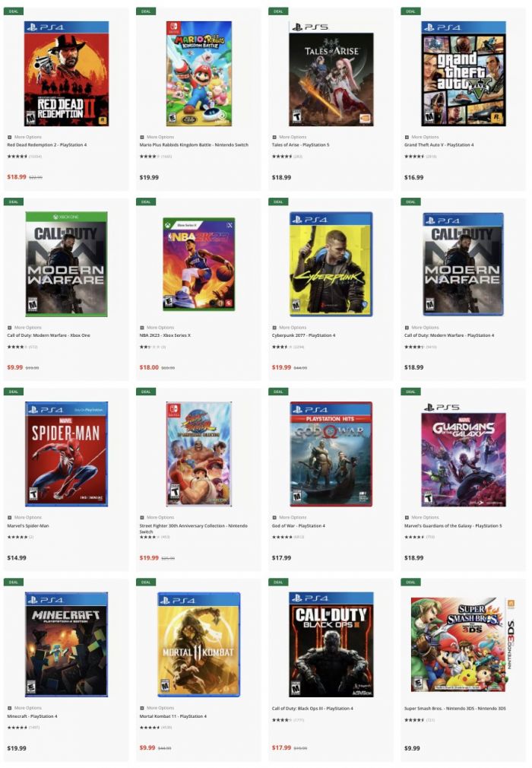Click the Mario Plus Rabbids Kingdom Battle title link
Viewport: 532px width, 768px height.
(x=194, y=145)
